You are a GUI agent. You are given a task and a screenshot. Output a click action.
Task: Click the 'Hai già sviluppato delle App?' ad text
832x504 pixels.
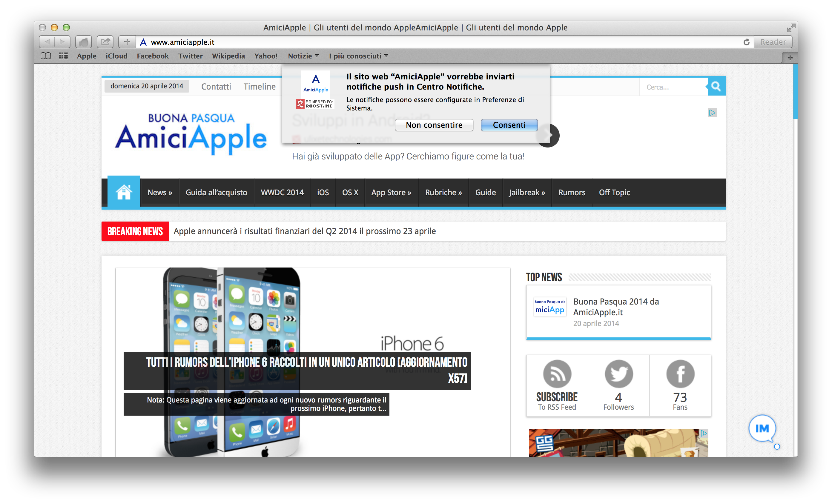(408, 156)
